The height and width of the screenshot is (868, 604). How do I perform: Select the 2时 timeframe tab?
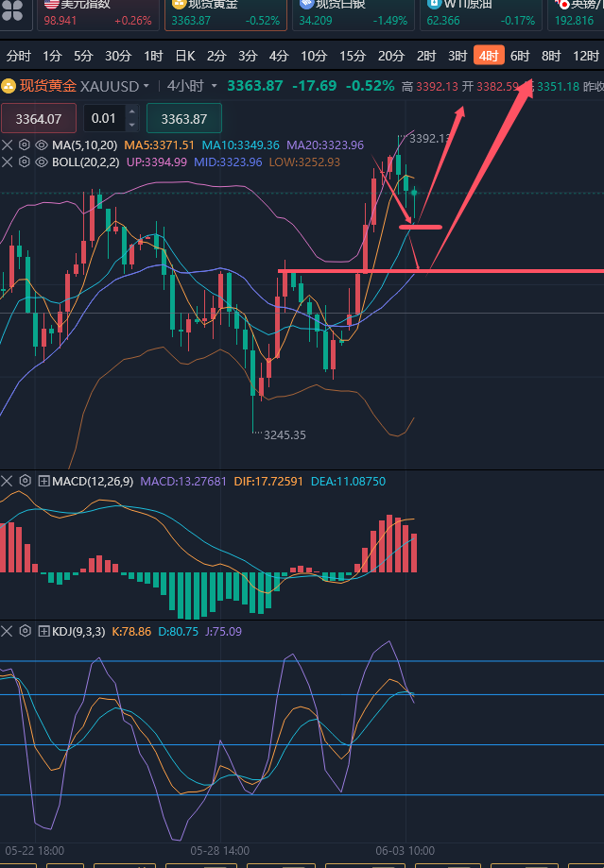coord(426,56)
